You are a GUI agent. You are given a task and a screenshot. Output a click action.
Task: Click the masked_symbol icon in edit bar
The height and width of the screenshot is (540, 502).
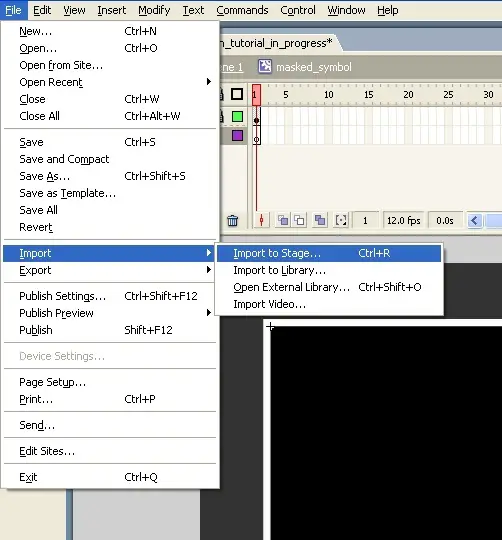click(x=265, y=66)
